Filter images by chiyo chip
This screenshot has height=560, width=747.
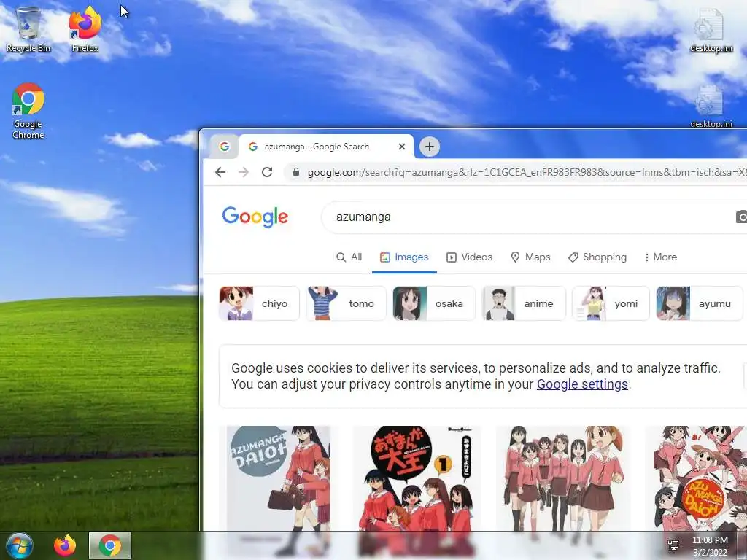(259, 303)
